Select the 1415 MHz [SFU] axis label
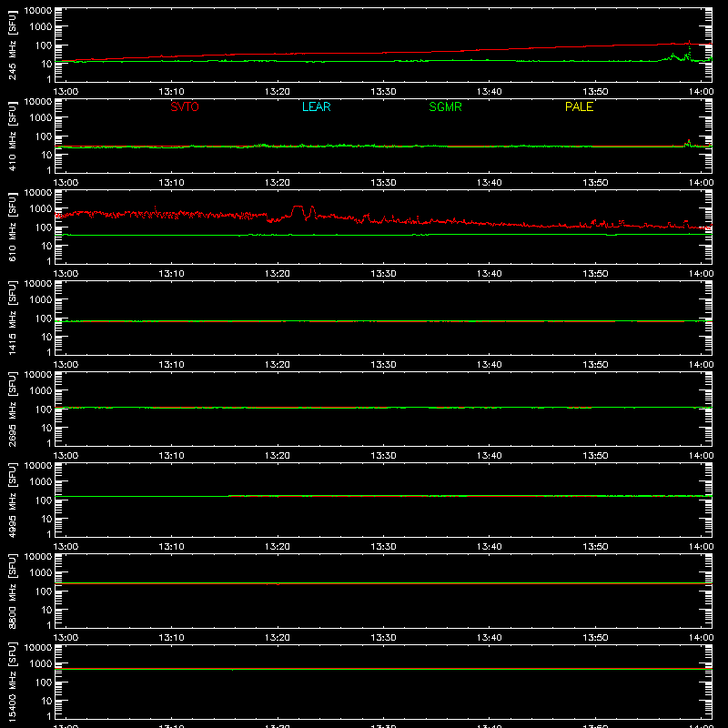 12,318
